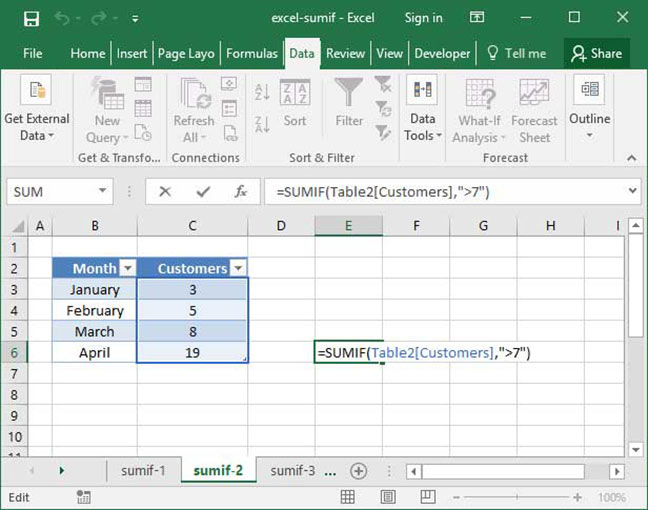Expand the formula bar

pyautogui.click(x=632, y=191)
